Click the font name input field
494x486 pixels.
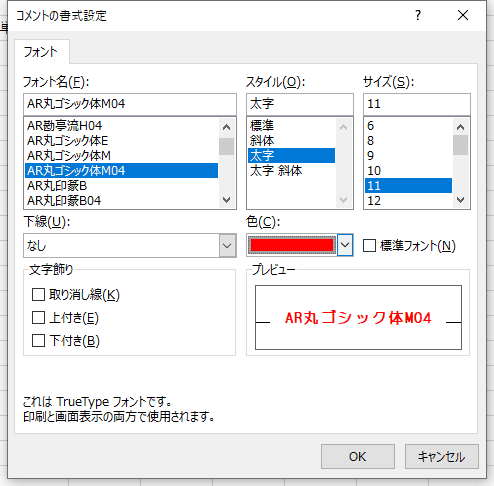point(130,104)
